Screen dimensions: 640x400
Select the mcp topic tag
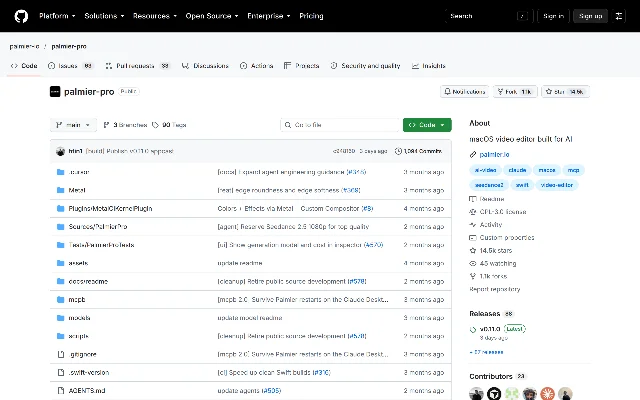click(573, 170)
